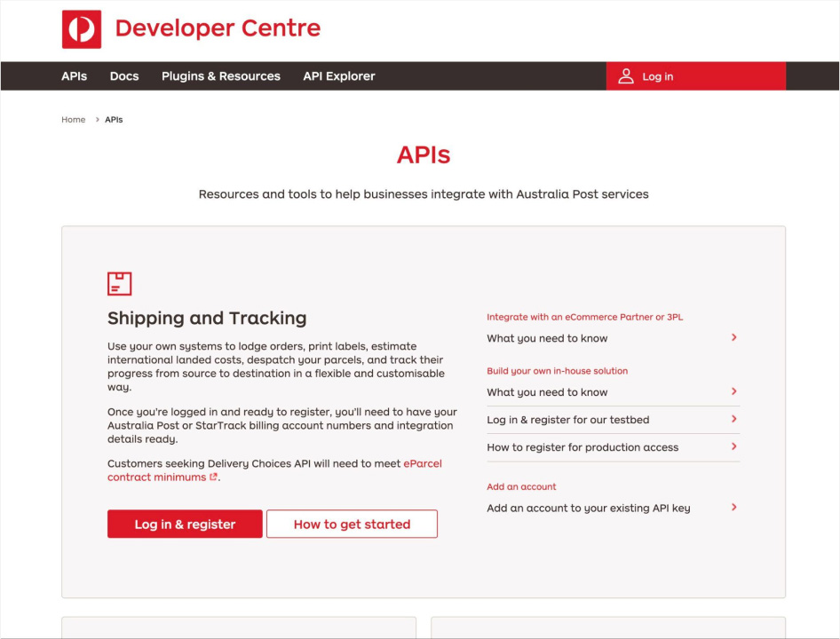Open the APIs menu in navigation bar
Viewport: 840px width, 639px height.
pyautogui.click(x=74, y=76)
